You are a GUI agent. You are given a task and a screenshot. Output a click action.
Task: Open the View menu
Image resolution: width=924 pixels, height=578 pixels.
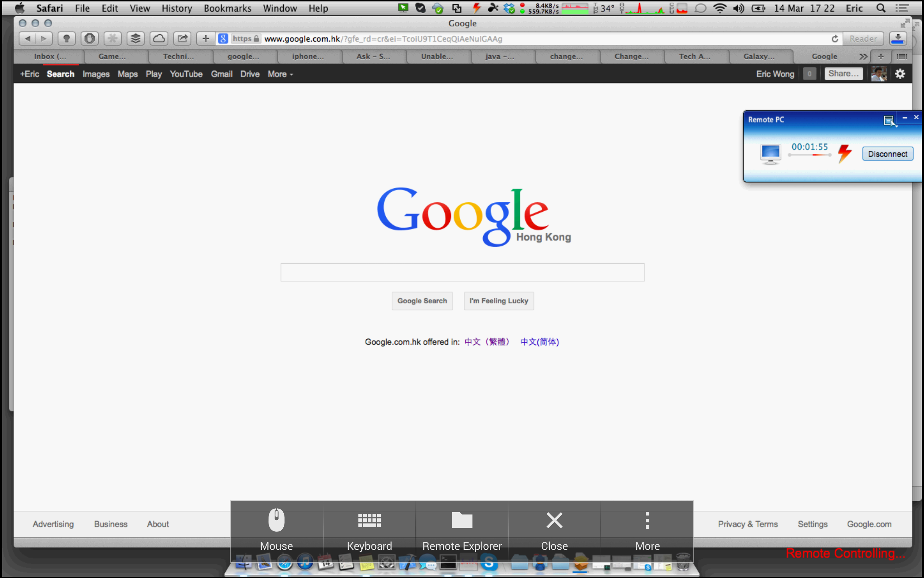140,8
